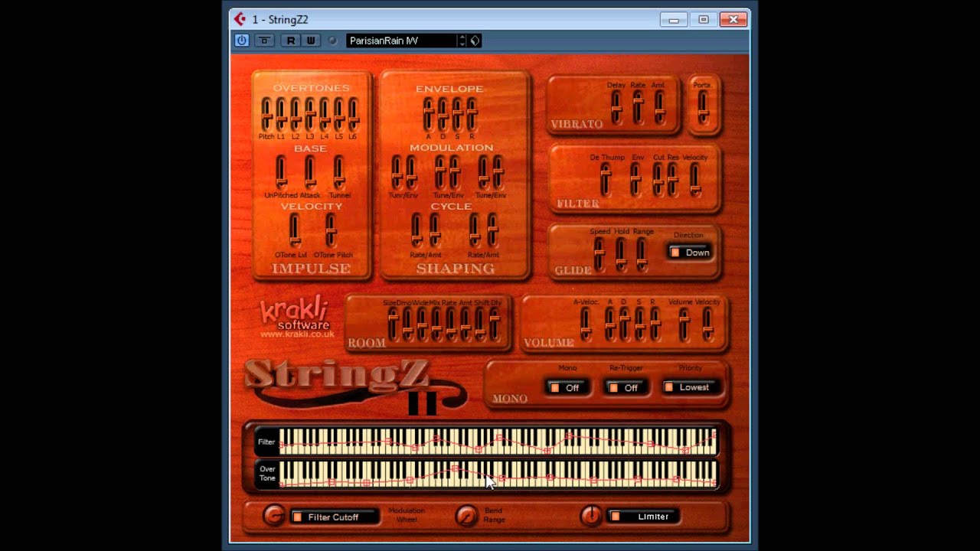The width and height of the screenshot is (980, 551).
Task: Click the Filter Cut slider
Action: click(658, 180)
